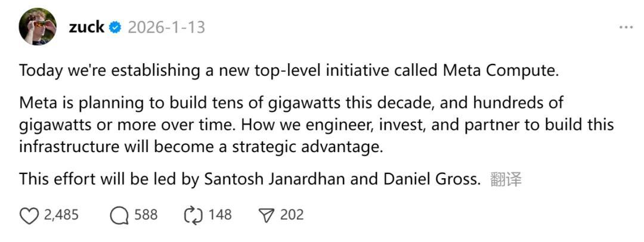644x242 pixels.
Task: Open replies via the comment bubble icon
Action: [119, 215]
